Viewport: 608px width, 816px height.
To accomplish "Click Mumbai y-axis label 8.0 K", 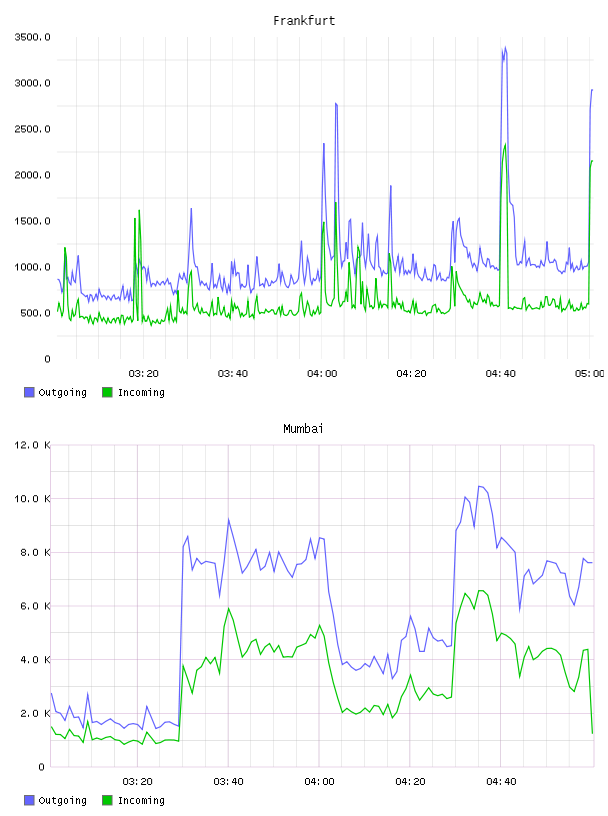I will point(35,552).
